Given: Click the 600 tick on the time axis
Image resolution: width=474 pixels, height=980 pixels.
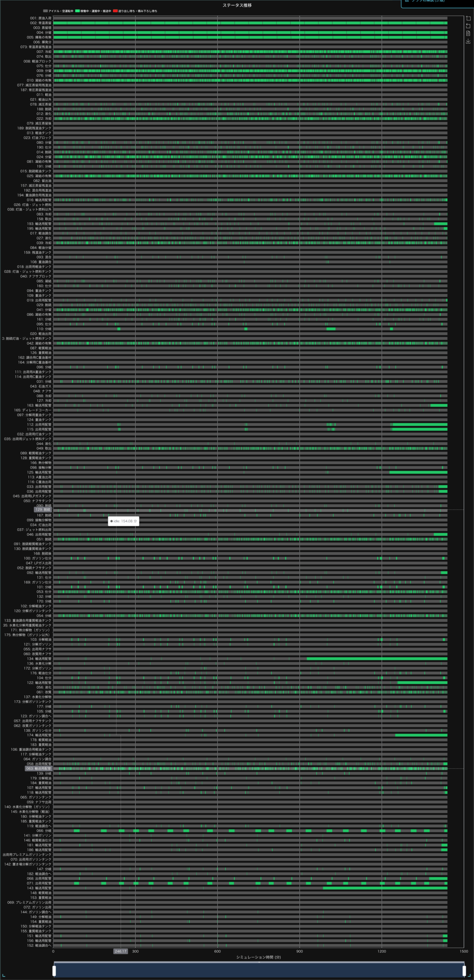Looking at the screenshot, I should click(x=217, y=951).
